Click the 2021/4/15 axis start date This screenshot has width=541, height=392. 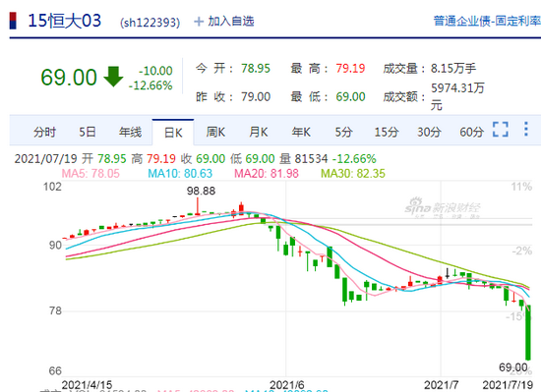pos(87,385)
